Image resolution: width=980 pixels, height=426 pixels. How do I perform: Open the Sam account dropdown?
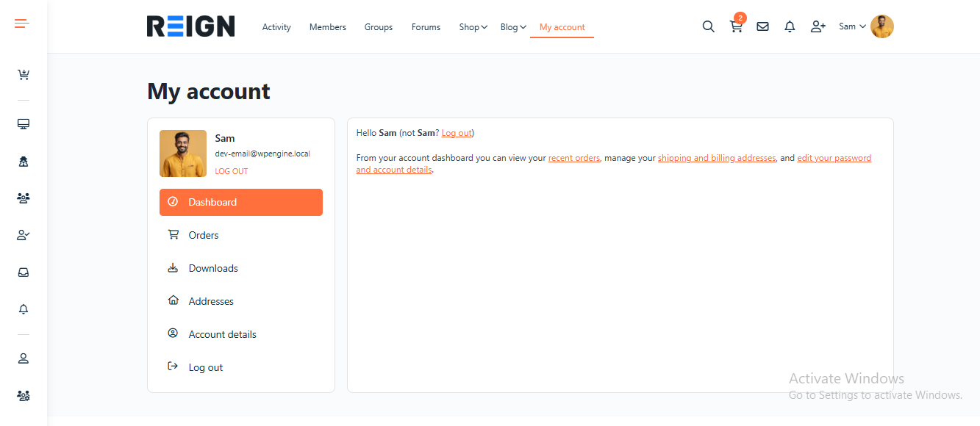[851, 26]
